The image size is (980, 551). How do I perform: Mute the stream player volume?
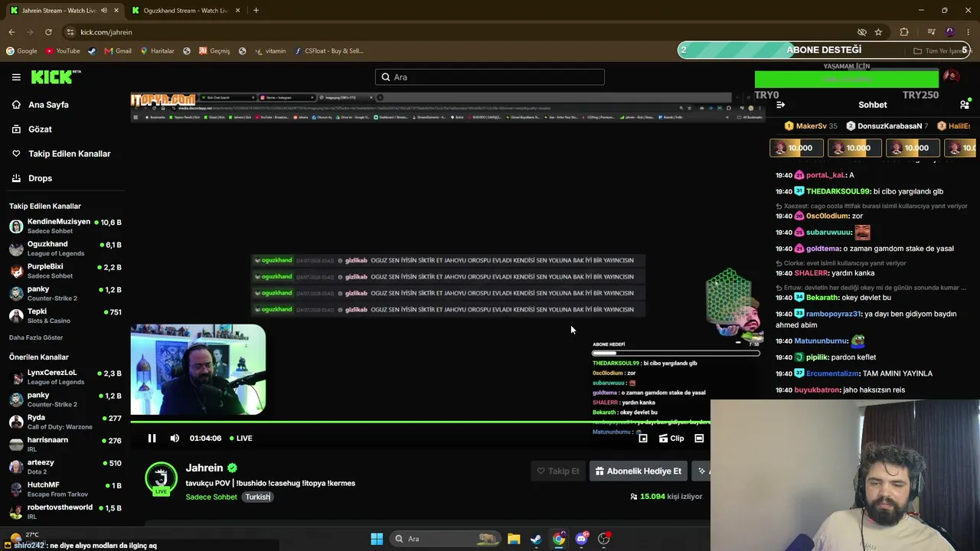point(175,439)
